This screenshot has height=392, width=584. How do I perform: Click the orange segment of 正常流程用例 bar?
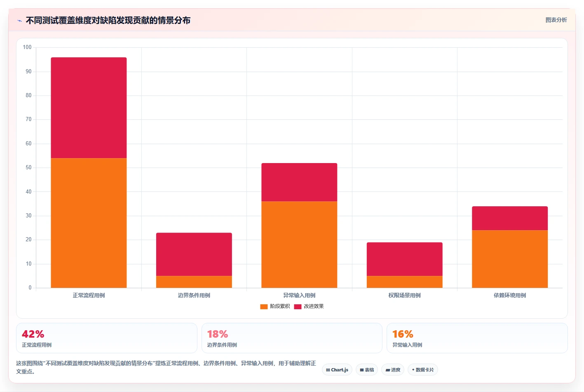pos(89,223)
